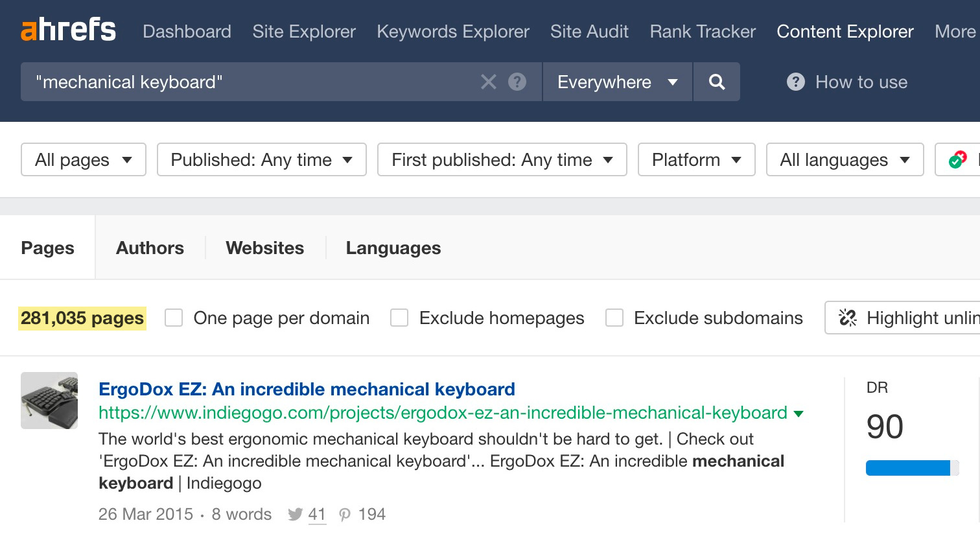Click the Pinterest shares icon
Viewport: 980px width, 536px height.
point(345,515)
